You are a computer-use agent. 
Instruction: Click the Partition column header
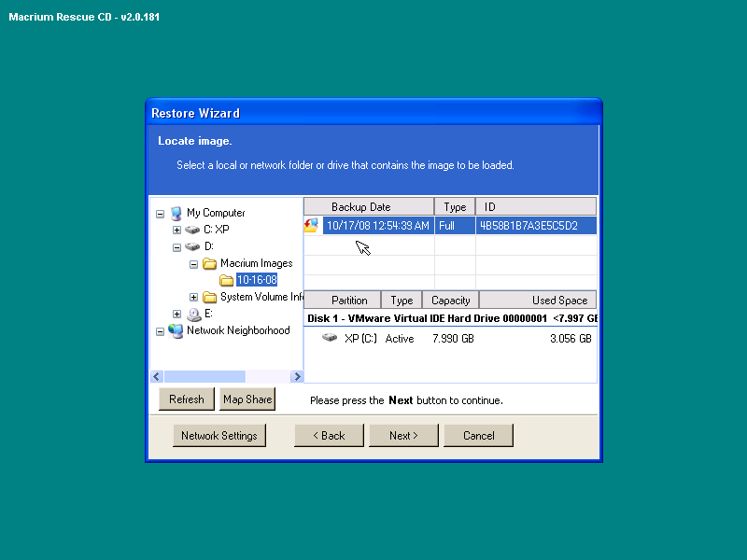[x=343, y=300]
